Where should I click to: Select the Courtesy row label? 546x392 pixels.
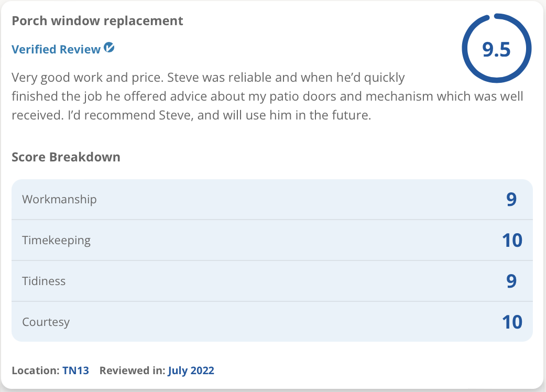pos(46,322)
